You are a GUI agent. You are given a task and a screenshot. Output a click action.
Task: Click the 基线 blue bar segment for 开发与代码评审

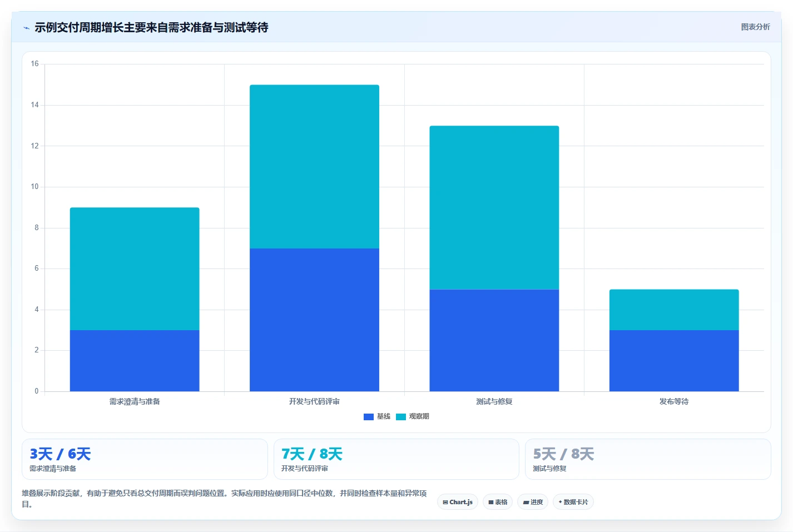click(x=314, y=320)
